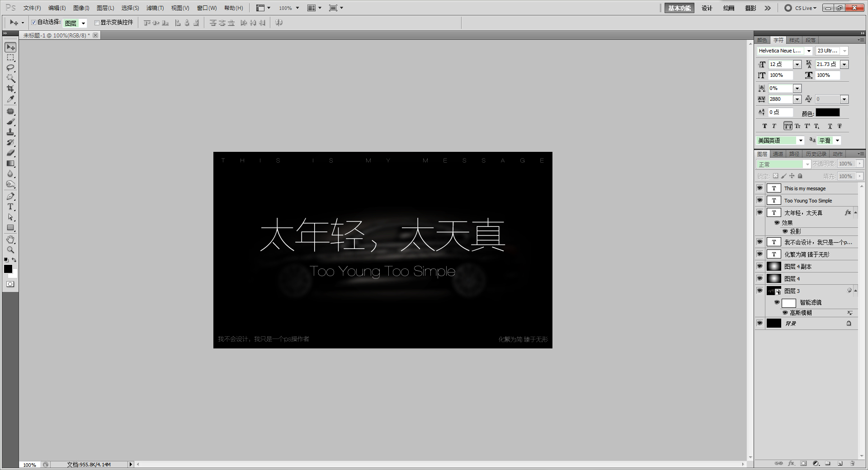Switch to the 设计 workspace

click(706, 8)
